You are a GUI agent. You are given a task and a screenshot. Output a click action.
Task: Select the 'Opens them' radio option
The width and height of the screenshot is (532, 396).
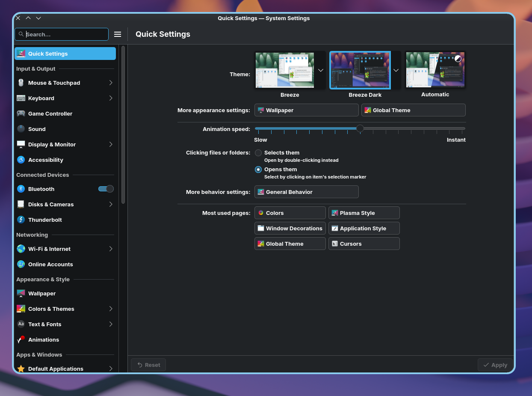[x=258, y=169]
